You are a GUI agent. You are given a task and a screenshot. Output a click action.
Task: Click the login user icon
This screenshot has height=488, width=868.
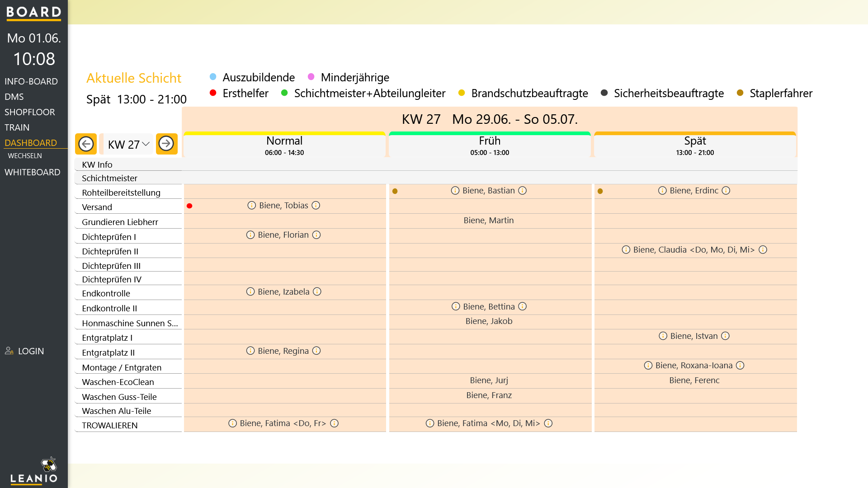[9, 351]
